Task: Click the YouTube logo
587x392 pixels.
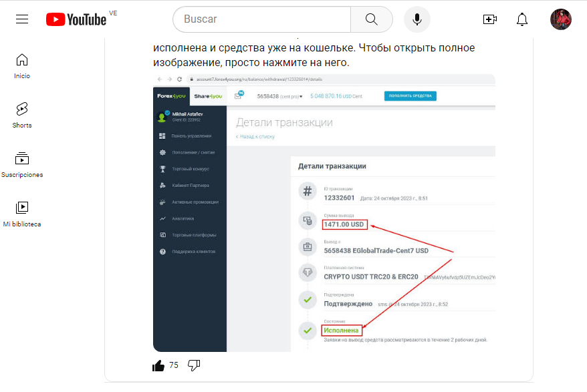Action: pos(76,19)
